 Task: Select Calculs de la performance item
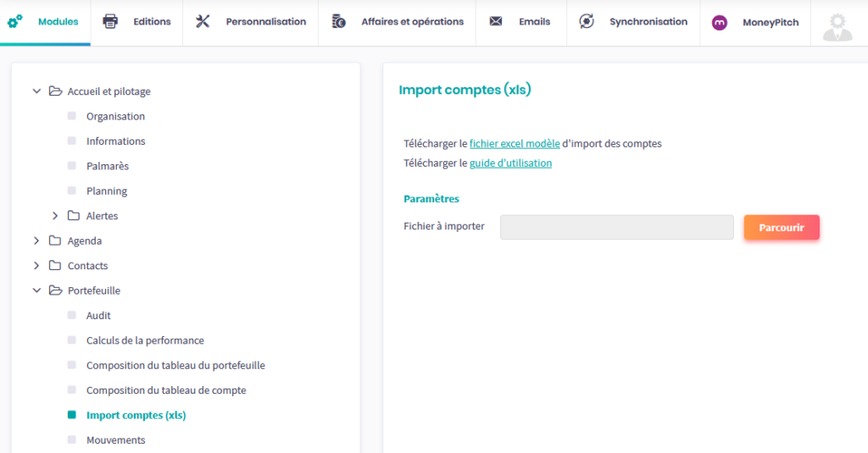point(145,340)
